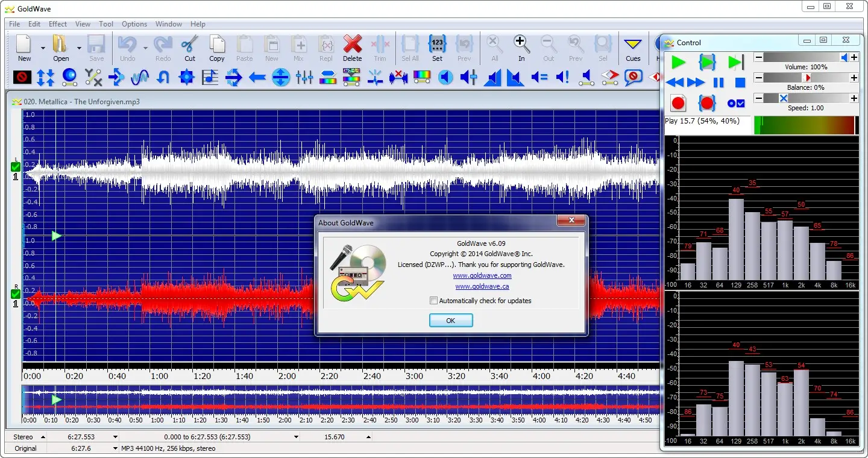Image resolution: width=868 pixels, height=458 pixels.
Task: Click OK in About GoldWave dialog
Action: pyautogui.click(x=451, y=321)
